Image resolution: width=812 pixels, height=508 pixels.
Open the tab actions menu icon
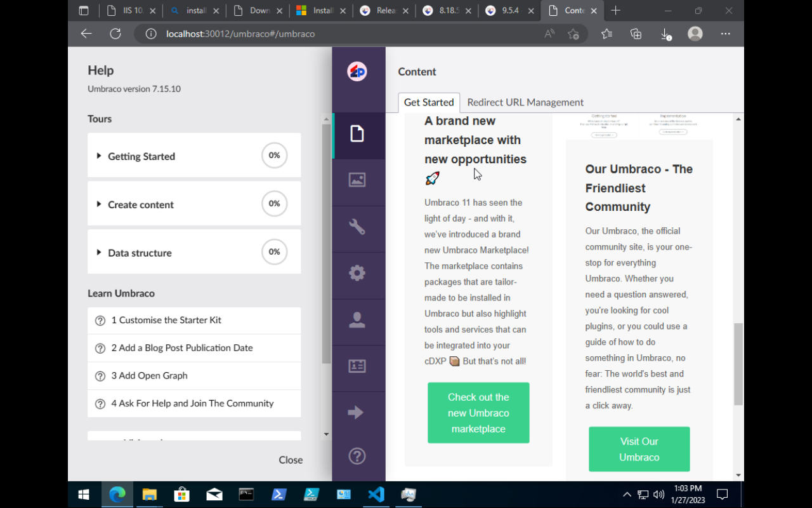[x=84, y=11]
